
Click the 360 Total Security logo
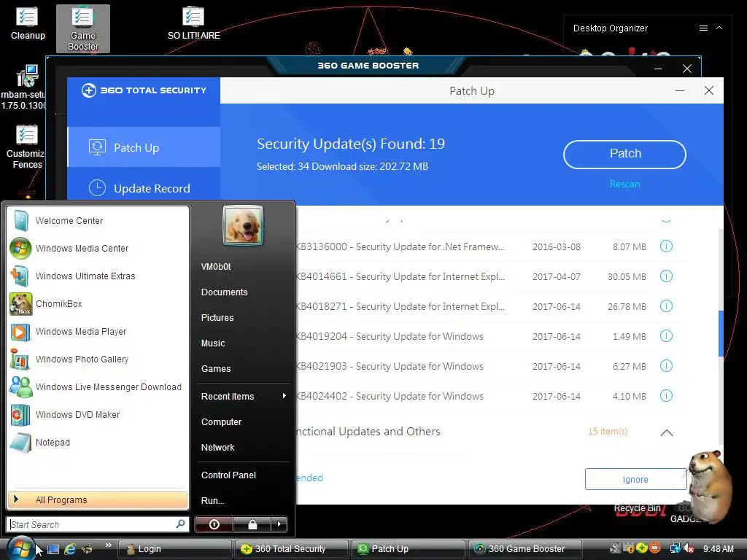point(144,90)
